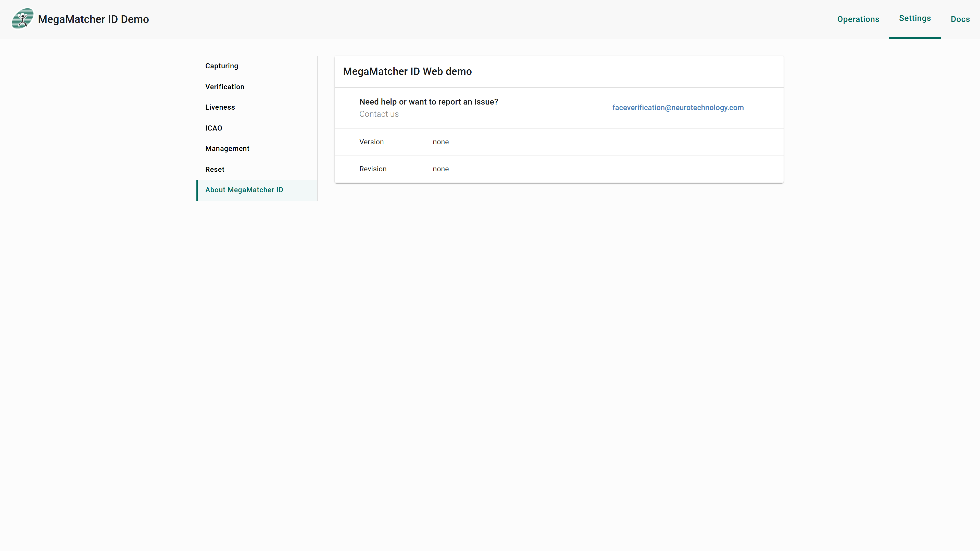This screenshot has height=551, width=980.
Task: Click the MegaMatcher logo icon
Action: [x=22, y=19]
